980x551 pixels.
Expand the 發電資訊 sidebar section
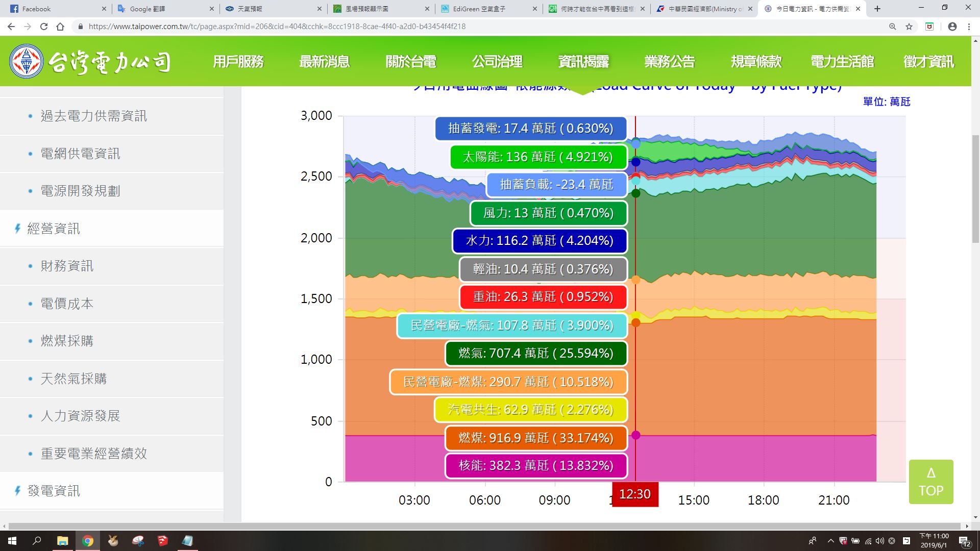point(54,491)
